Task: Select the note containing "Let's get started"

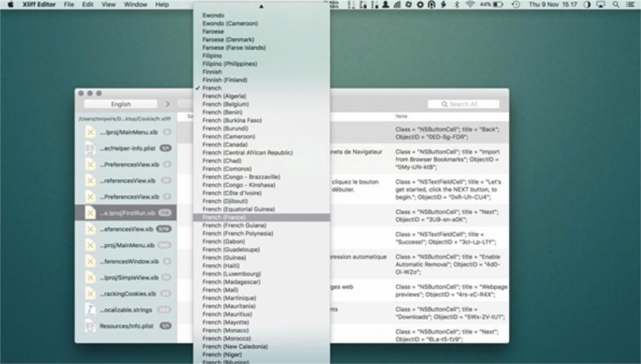Action: [x=449, y=190]
